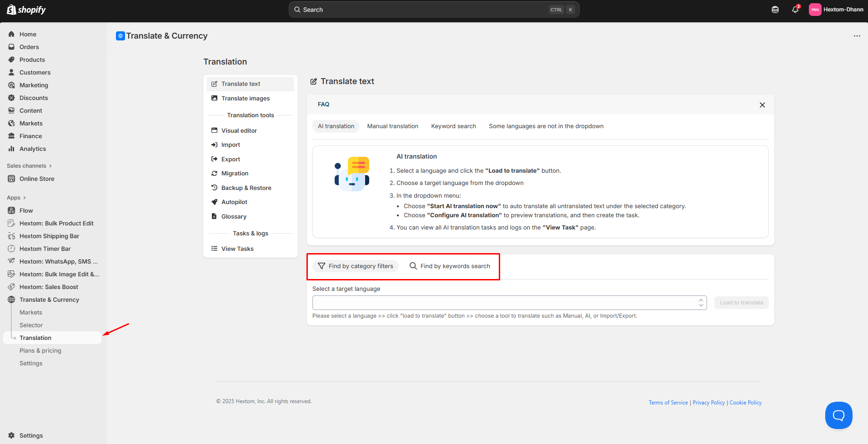
Task: Open the chat support bubble
Action: pos(839,415)
